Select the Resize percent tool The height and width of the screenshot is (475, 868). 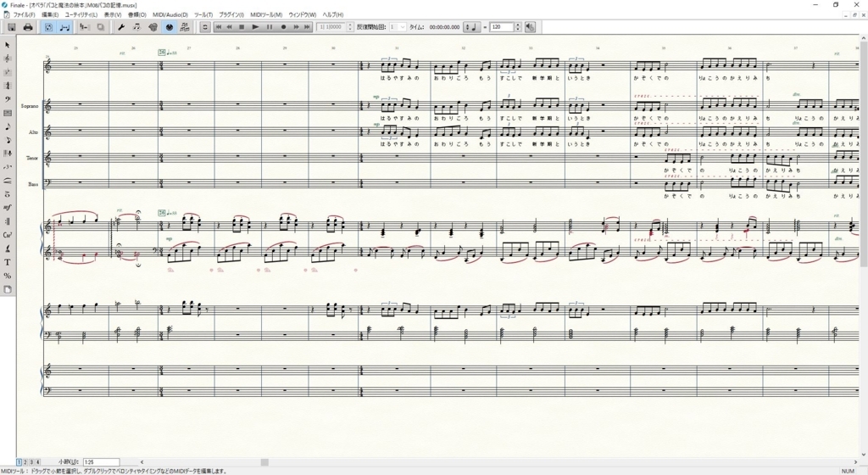[7, 276]
